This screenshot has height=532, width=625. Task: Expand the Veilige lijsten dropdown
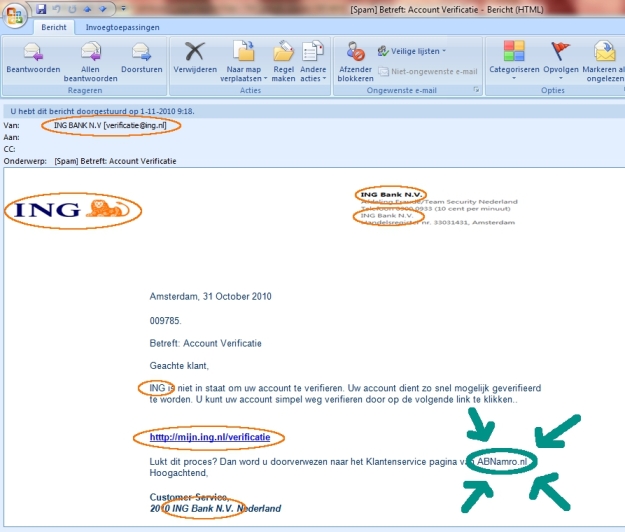pyautogui.click(x=412, y=51)
